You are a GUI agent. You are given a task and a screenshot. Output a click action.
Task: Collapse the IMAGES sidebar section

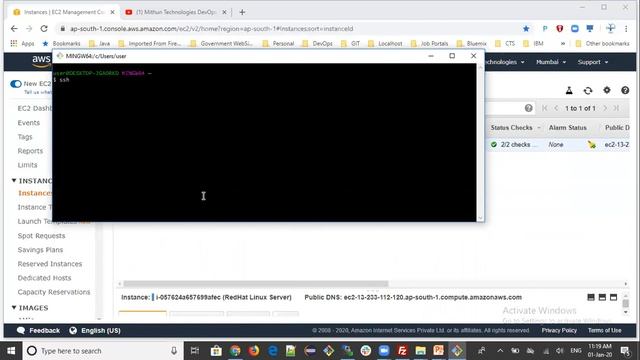coord(14,307)
